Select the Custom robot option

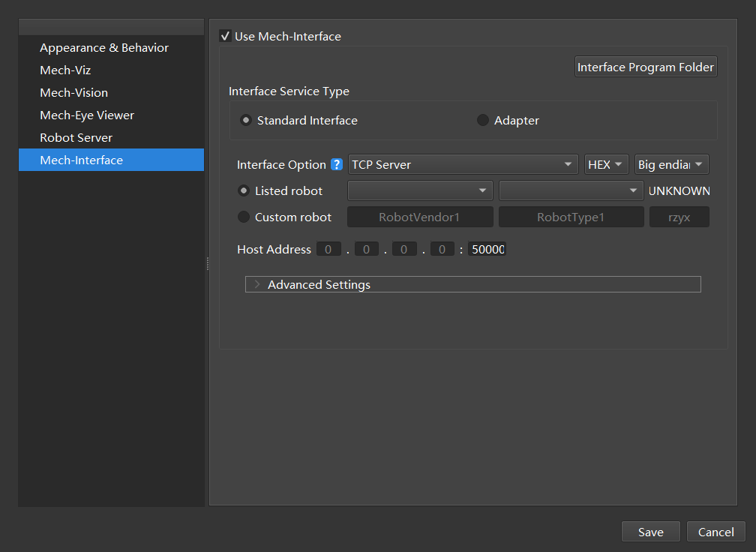pyautogui.click(x=244, y=217)
